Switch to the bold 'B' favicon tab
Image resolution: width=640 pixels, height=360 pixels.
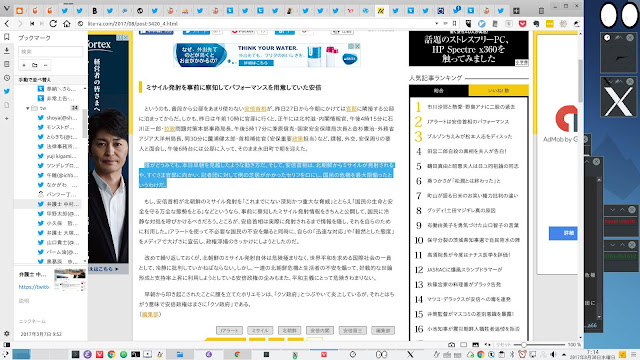[x=94, y=11]
